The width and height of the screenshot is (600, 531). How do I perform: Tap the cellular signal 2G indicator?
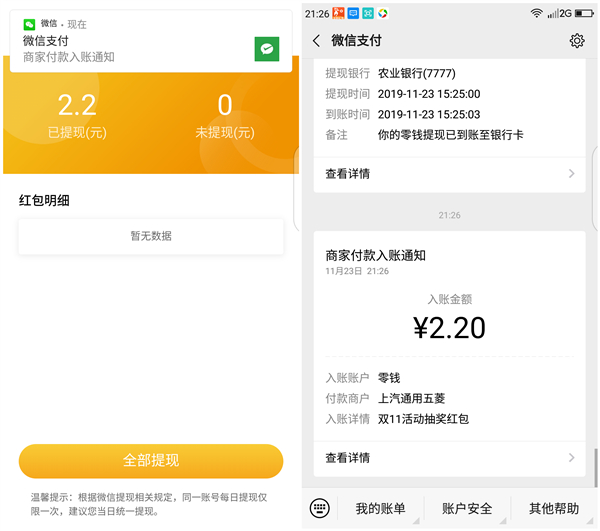pos(559,14)
